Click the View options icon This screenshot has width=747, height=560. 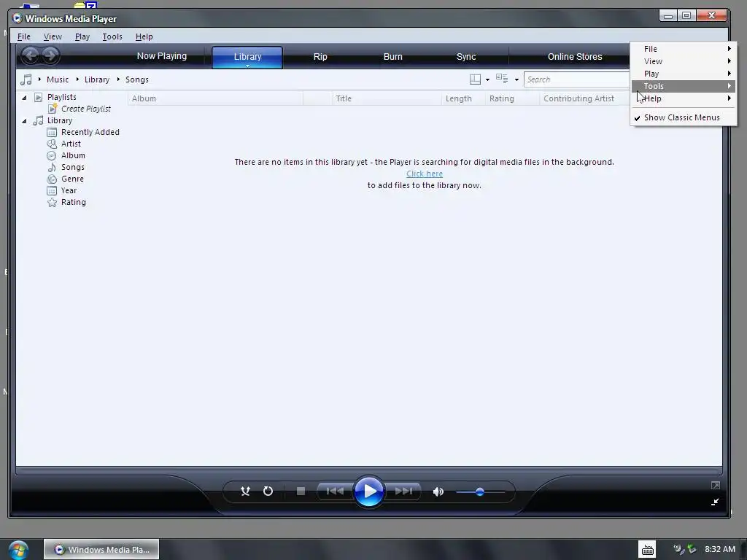[502, 79]
